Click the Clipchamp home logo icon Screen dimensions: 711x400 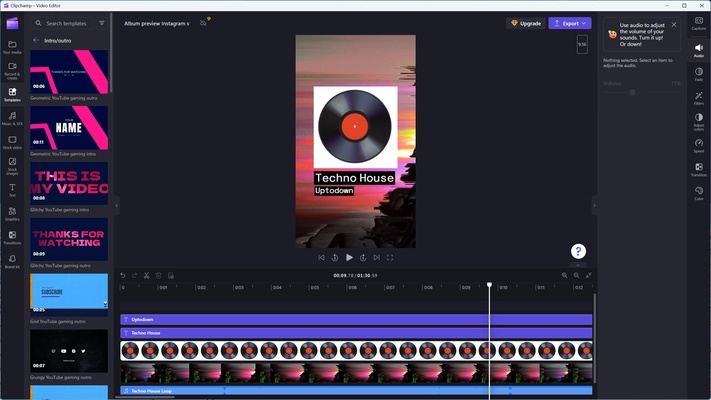coord(12,23)
